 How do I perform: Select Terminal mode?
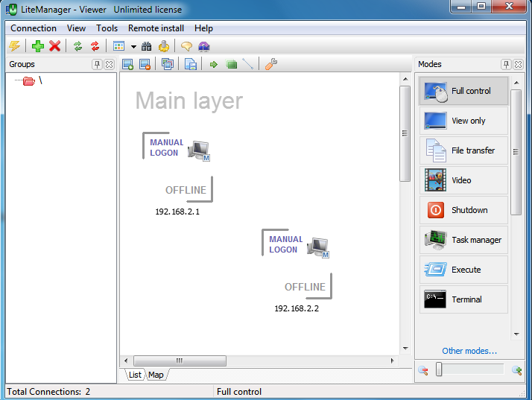coord(463,299)
